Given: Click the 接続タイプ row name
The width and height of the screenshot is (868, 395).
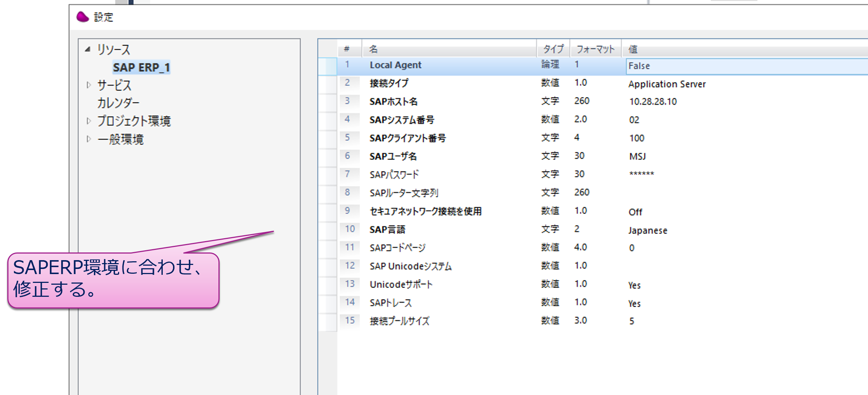Looking at the screenshot, I should [389, 83].
